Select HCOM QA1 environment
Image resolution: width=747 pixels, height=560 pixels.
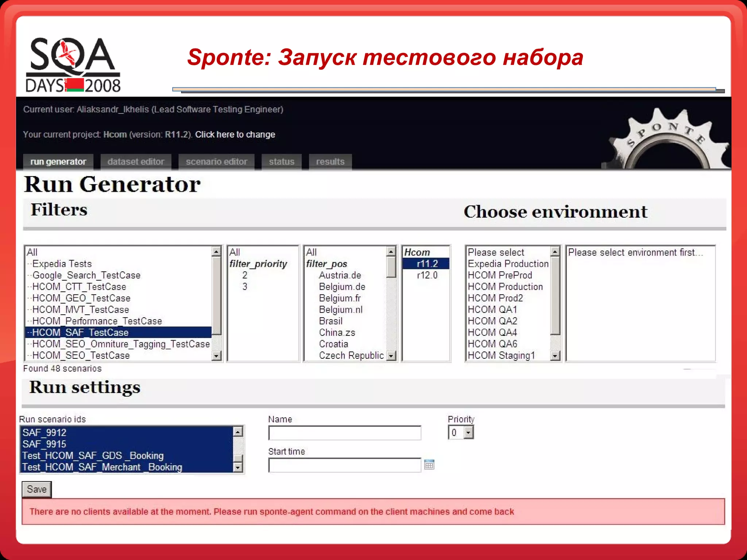click(492, 310)
